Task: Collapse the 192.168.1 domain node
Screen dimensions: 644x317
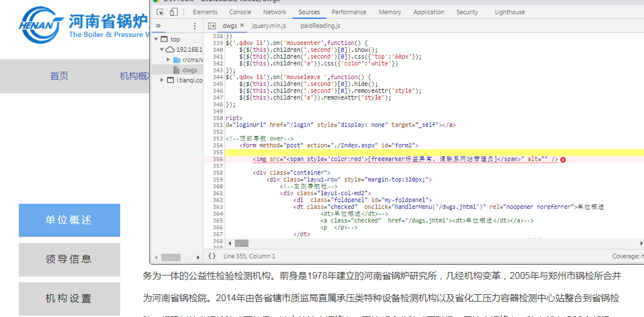Action: [162, 50]
